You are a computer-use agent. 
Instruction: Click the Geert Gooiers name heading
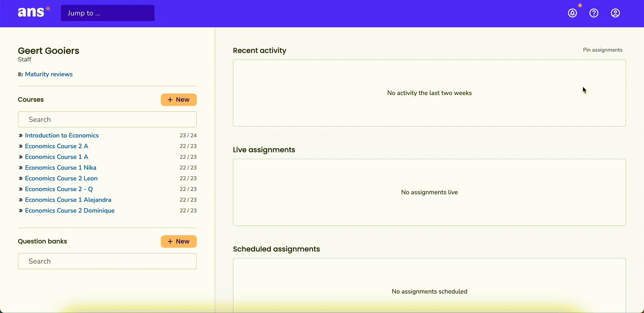click(x=49, y=51)
